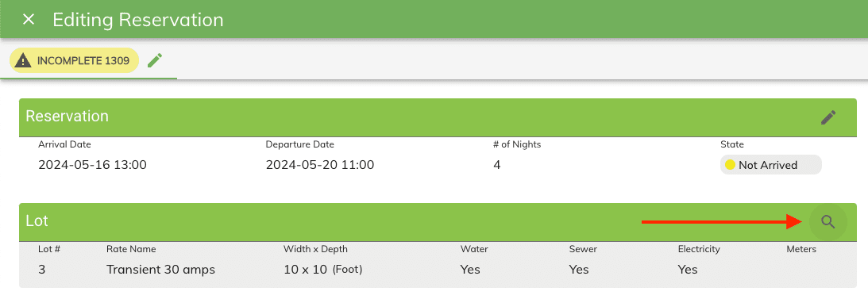Screen dimensions: 868x299
Task: Click the Electricity Yes value
Action: [688, 270]
